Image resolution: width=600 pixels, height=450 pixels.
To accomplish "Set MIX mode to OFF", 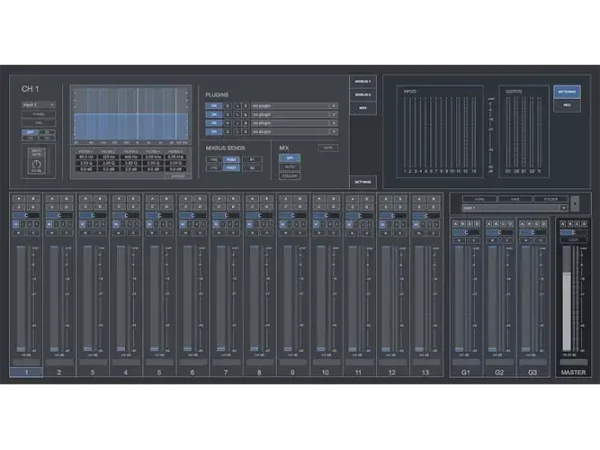I will click(290, 158).
